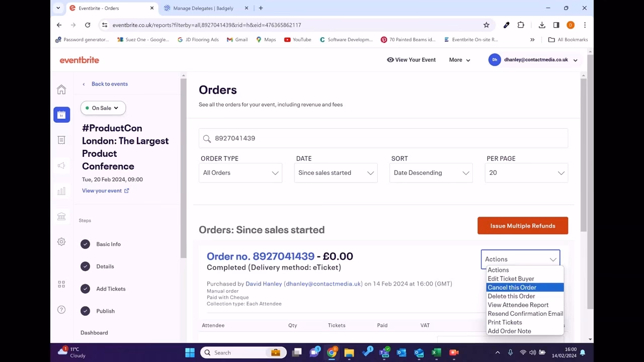Click the browser reload button
This screenshot has width=644, height=362.
pos(88,25)
